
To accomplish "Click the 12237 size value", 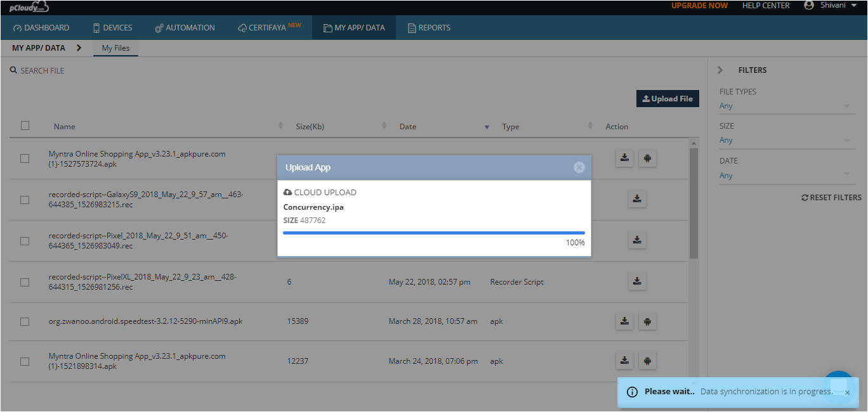I will click(x=298, y=361).
